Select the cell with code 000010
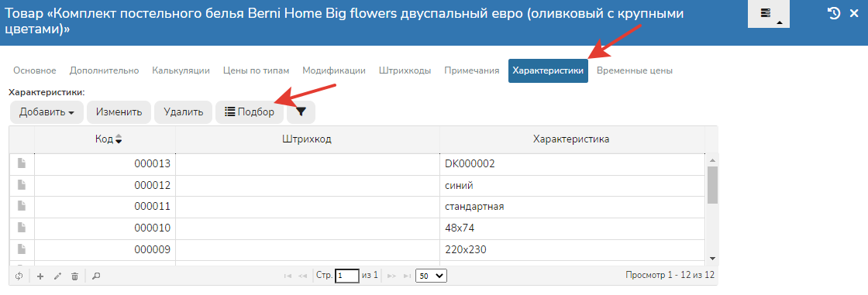This screenshot has width=868, height=295. [x=105, y=228]
